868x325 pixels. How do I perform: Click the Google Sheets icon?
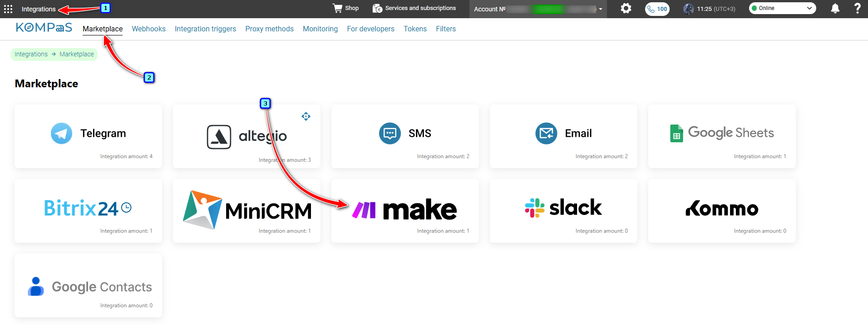[x=676, y=133]
